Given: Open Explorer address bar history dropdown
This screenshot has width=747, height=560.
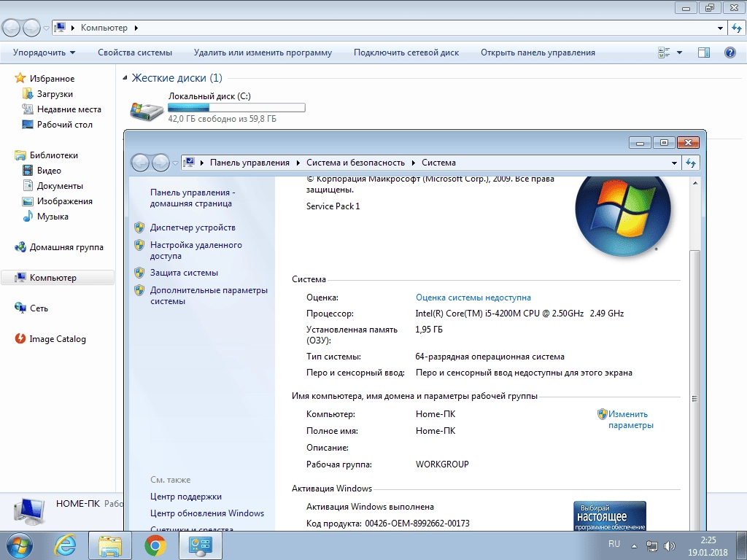Looking at the screenshot, I should tap(720, 28).
